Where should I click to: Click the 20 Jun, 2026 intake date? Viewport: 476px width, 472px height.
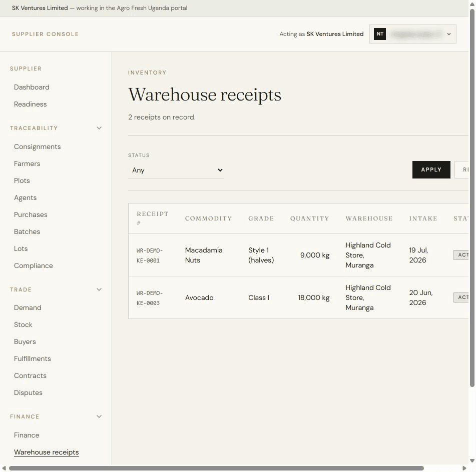point(421,297)
